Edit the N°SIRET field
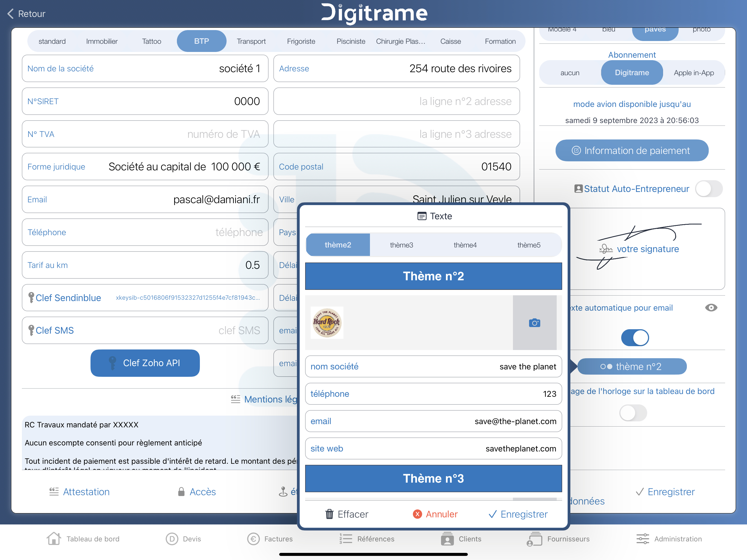Image resolution: width=747 pixels, height=560 pixels. [145, 101]
